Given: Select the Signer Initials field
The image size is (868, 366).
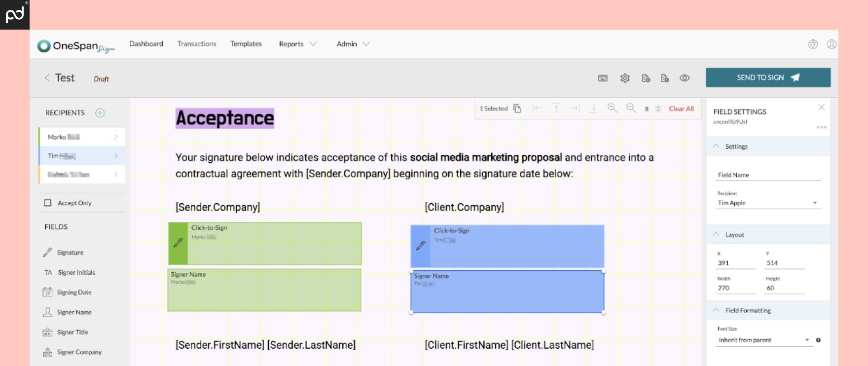Looking at the screenshot, I should point(70,272).
